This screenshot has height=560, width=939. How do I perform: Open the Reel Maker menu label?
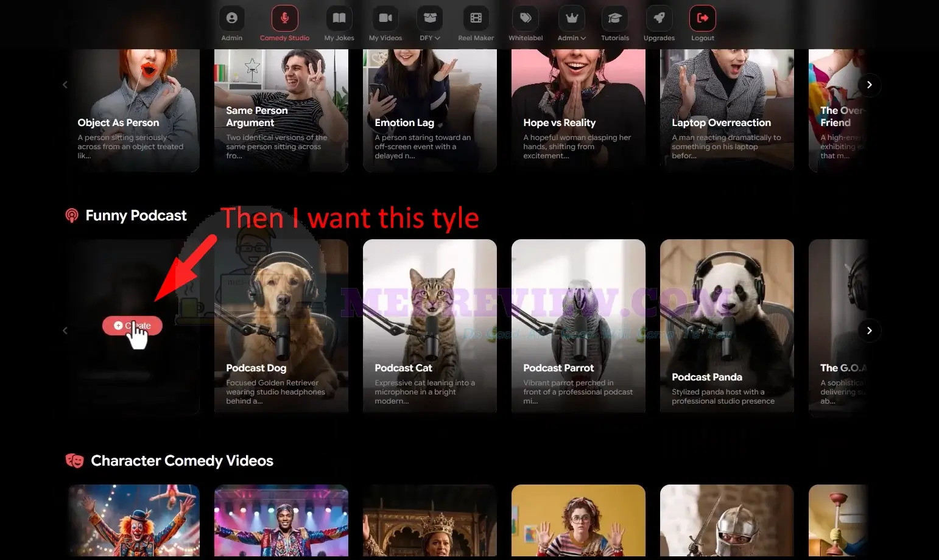[476, 38]
